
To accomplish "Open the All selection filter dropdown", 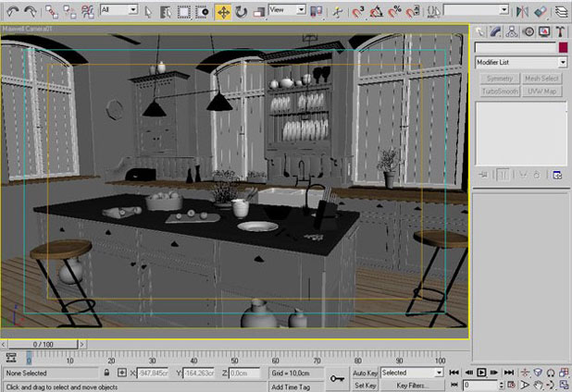I will (119, 9).
